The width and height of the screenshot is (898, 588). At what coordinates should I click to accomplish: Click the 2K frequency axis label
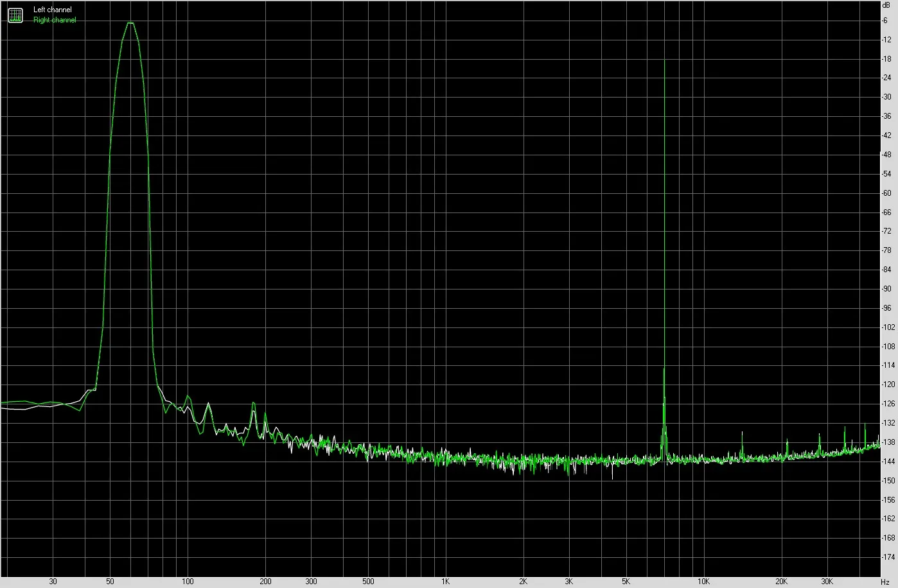[523, 582]
